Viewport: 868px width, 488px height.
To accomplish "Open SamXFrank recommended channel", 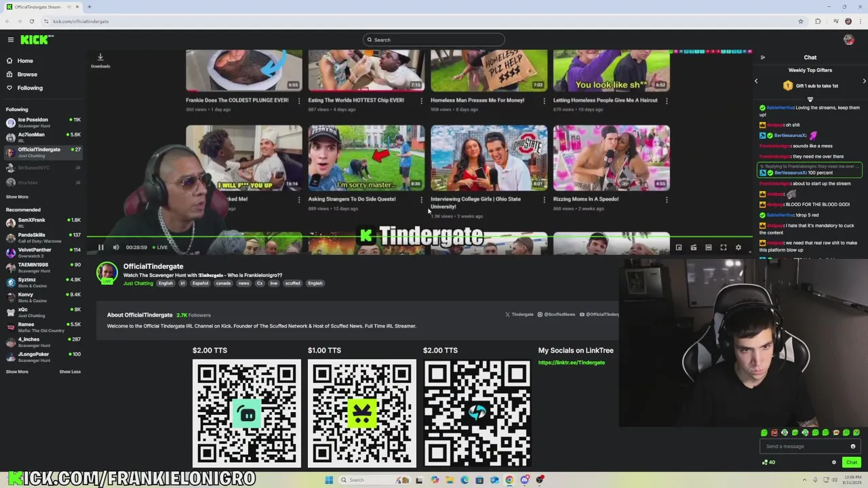I will (43, 223).
